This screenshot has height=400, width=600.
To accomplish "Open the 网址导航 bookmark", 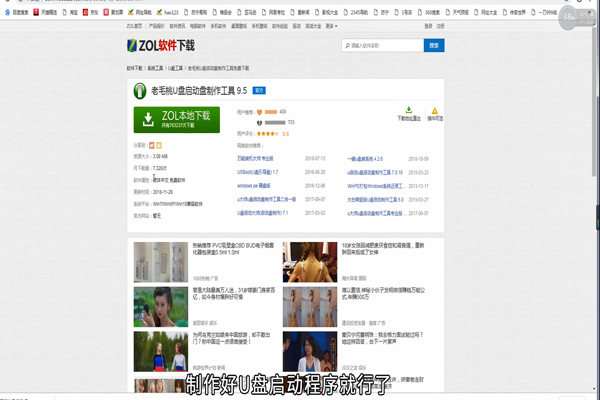I will (140, 12).
